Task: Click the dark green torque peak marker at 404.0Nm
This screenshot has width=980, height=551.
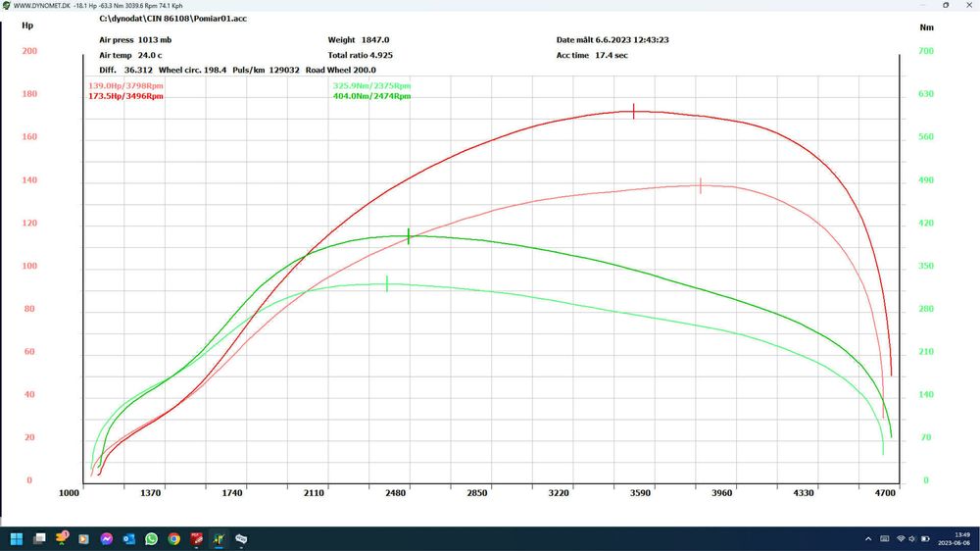Action: tap(409, 235)
